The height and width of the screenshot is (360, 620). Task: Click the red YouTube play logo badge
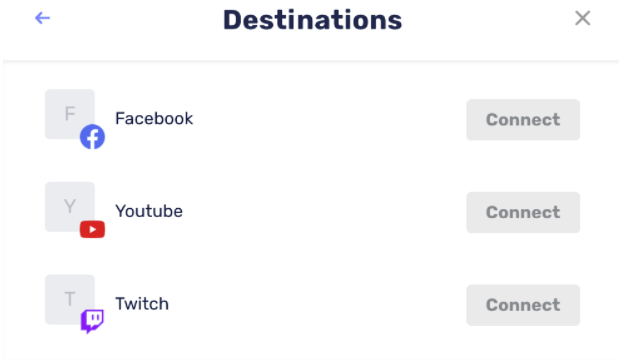coord(93,229)
